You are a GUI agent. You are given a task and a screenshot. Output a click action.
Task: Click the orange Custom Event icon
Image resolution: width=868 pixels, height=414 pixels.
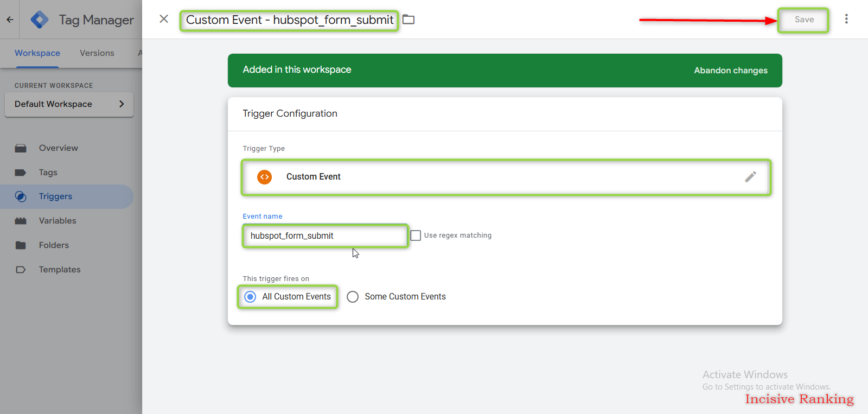[x=264, y=177]
